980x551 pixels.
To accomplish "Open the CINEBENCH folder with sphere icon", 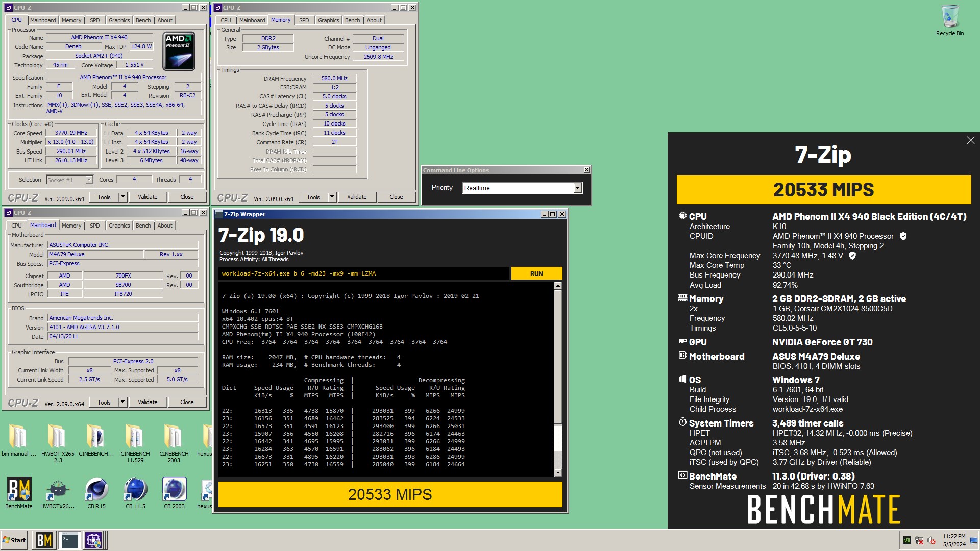I will click(x=96, y=440).
